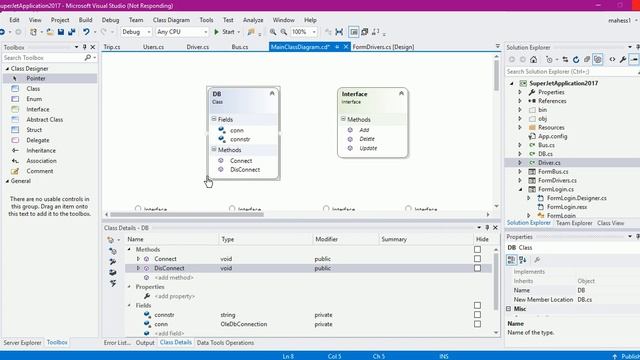
Task: Click the new event lightning icon in Class Details
Action: tap(113, 283)
